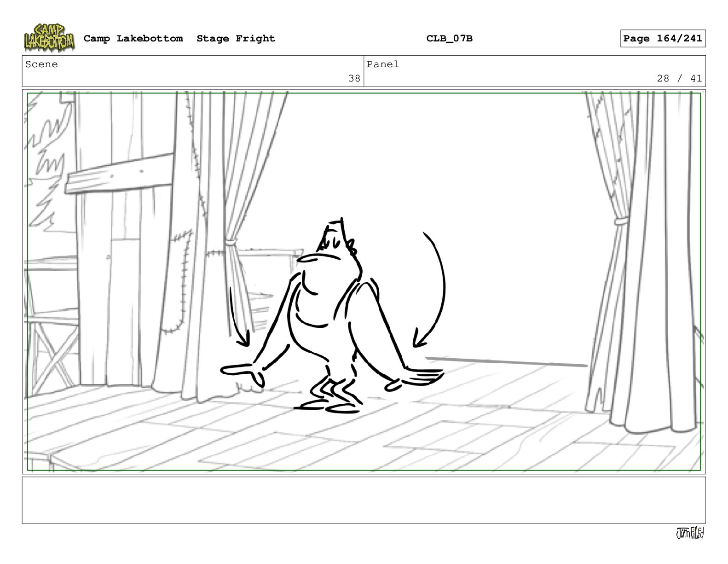Click the 'Scene' label

(41, 64)
